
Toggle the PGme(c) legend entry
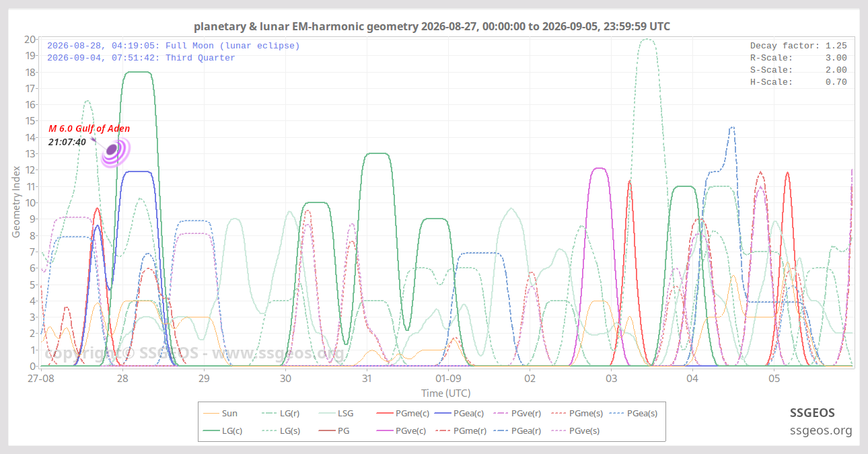pyautogui.click(x=402, y=414)
